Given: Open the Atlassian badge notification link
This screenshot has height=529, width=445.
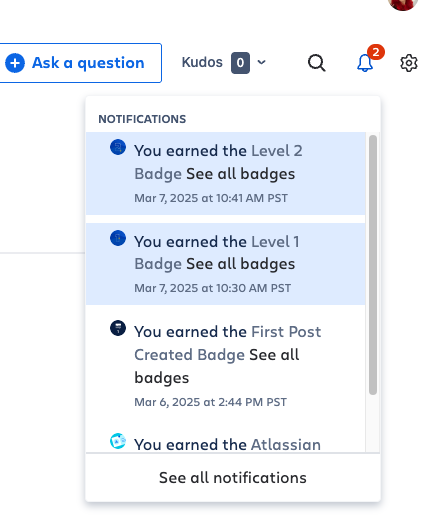Looking at the screenshot, I should point(286,445).
